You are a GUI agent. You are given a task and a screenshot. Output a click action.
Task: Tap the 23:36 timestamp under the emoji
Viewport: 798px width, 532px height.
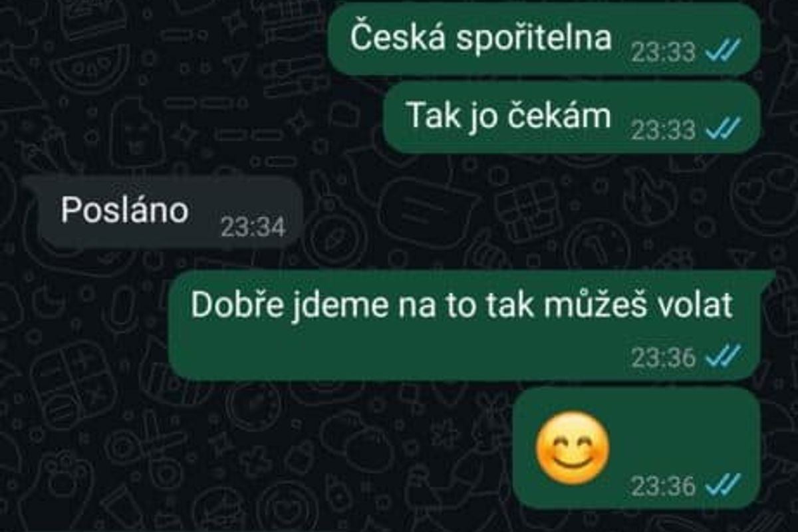click(x=663, y=487)
